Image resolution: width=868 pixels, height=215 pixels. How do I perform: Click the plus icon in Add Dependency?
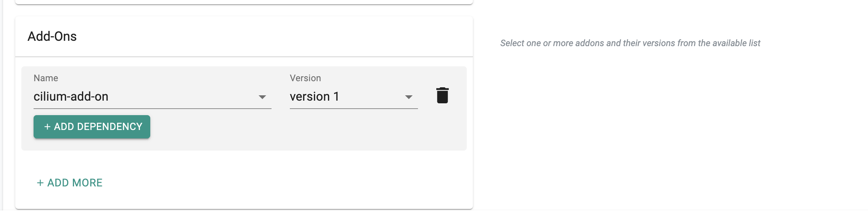[x=47, y=127]
